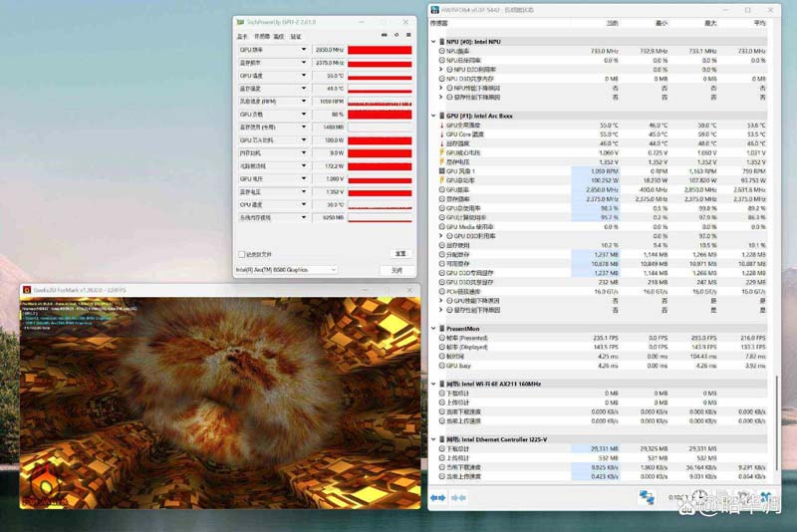Click the HWiNFO vertical scrollbar

(x=776, y=422)
